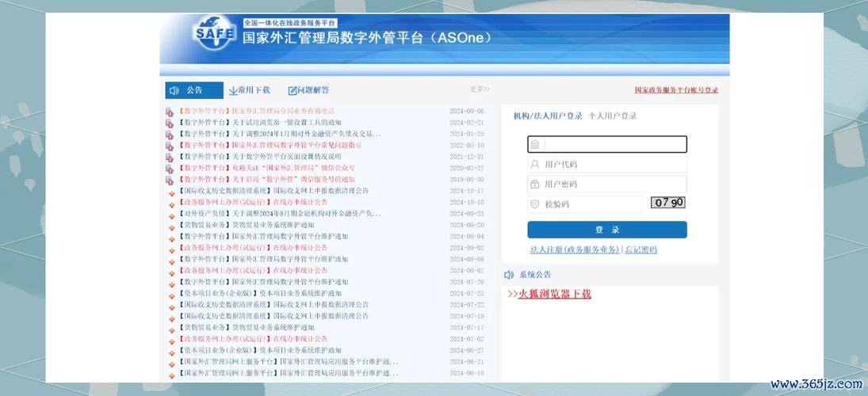The image size is (868, 396).
Task: Focus the institution code input field
Action: click(x=607, y=144)
